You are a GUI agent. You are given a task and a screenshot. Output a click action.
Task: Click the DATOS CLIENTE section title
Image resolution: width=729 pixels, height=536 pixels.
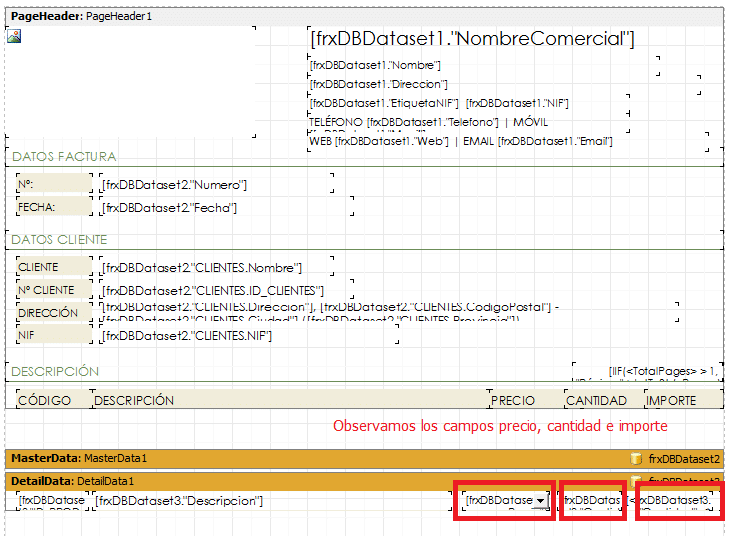click(x=59, y=240)
